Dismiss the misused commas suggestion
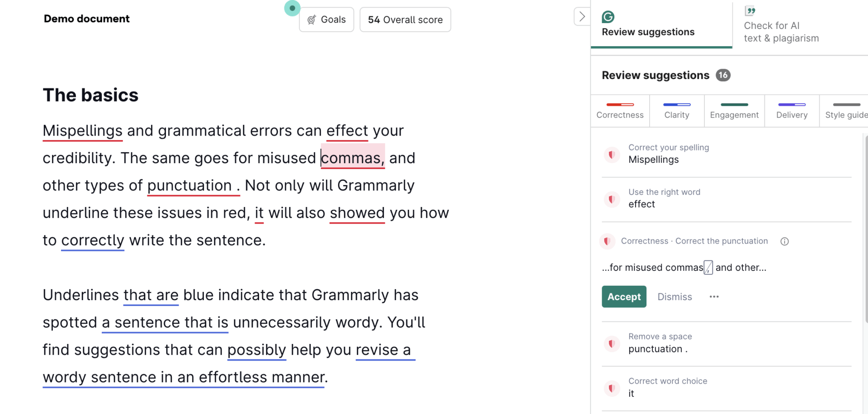This screenshot has height=414, width=868. [x=675, y=296]
